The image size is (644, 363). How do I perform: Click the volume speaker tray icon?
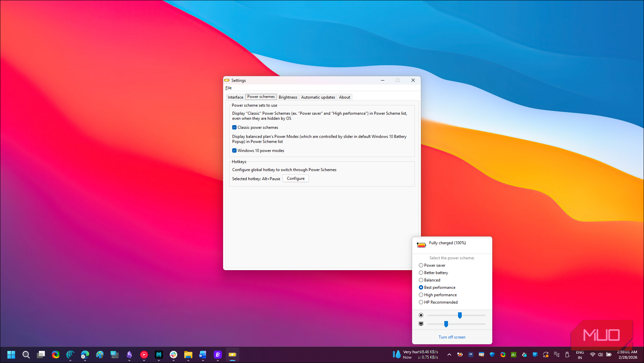coord(600,355)
